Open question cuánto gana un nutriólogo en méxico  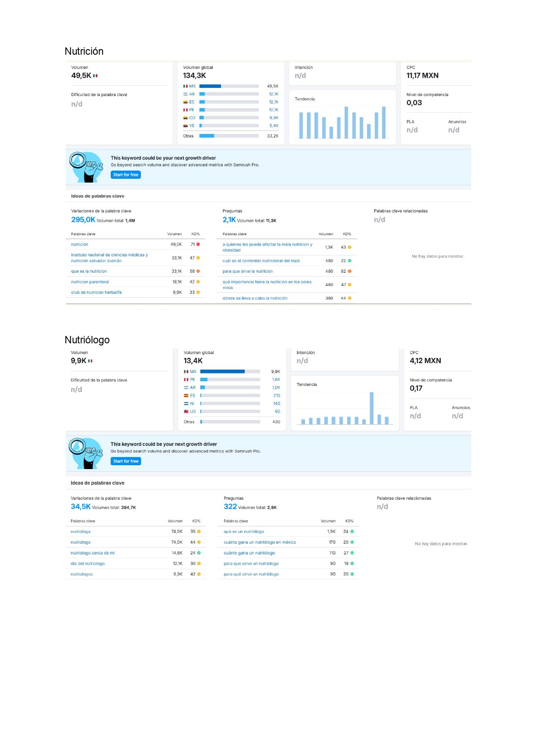tap(260, 542)
